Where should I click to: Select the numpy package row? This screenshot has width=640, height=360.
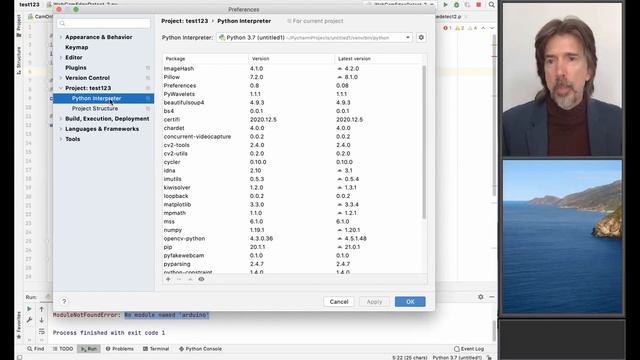[x=292, y=230]
